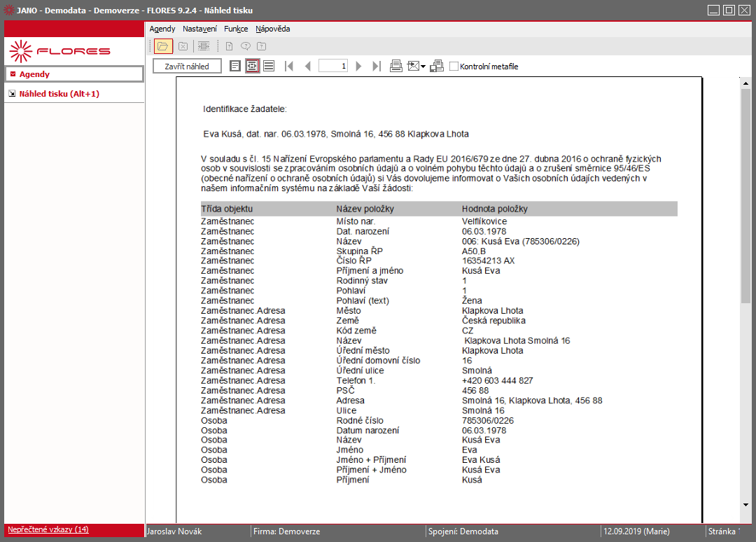This screenshot has width=756, height=542.
Task: Enable the Kontrolní metafile checkbox
Action: 454,66
